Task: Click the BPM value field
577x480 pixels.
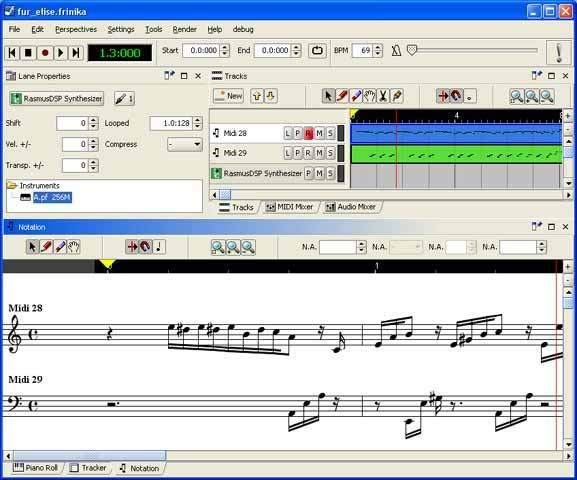Action: [362, 50]
